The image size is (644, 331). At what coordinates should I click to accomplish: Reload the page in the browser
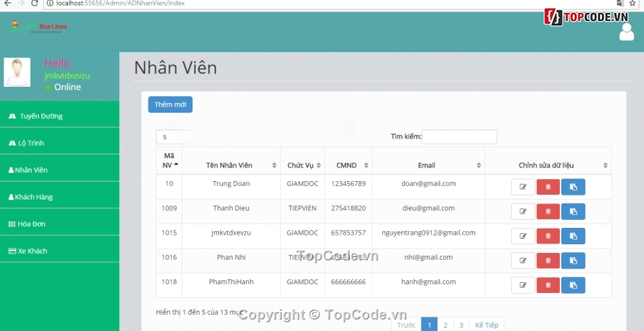tap(35, 3)
